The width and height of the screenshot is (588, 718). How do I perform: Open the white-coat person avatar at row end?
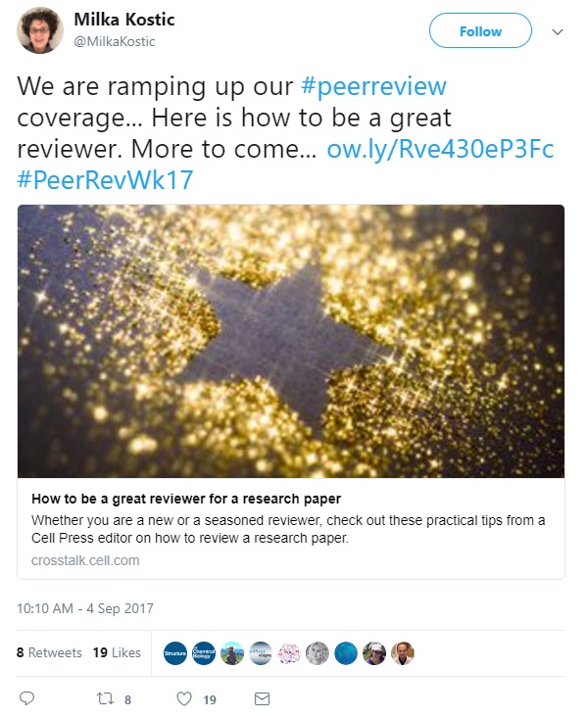point(403,653)
